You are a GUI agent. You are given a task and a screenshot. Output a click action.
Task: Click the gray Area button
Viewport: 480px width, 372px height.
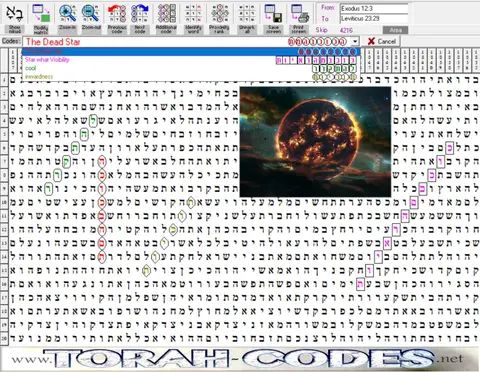395,30
